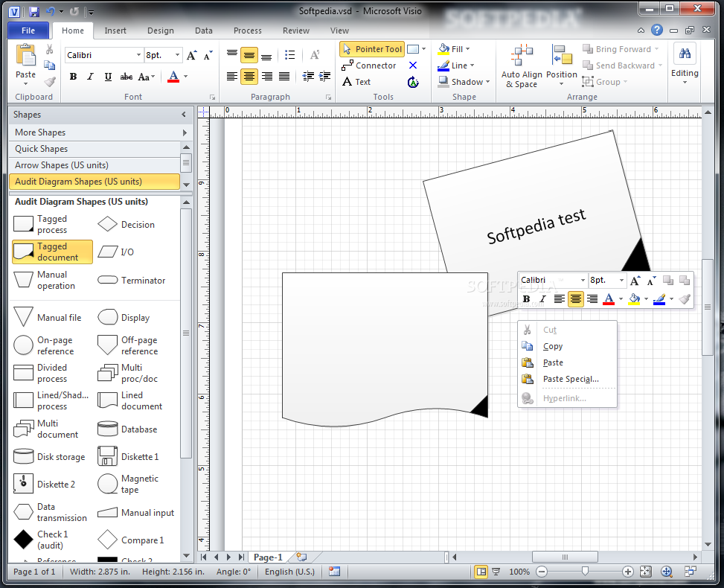Switch to the Design ribbon tab
724x588 pixels.
(160, 31)
